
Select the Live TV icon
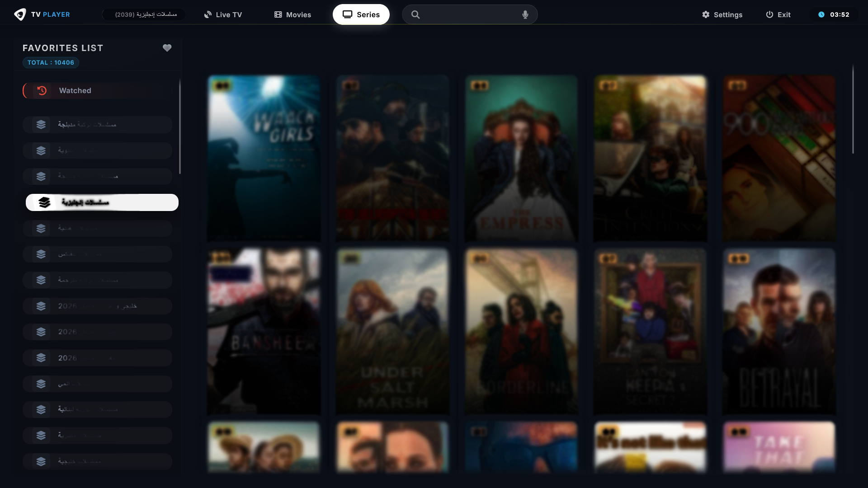click(208, 14)
